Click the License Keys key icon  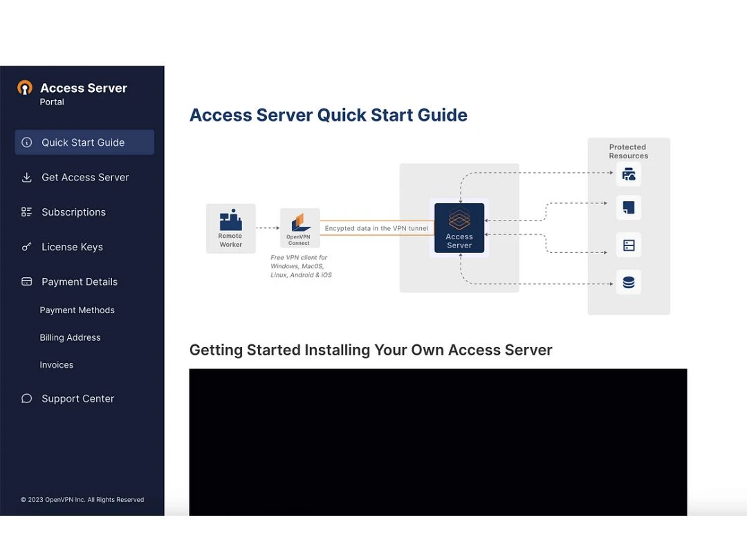coord(27,247)
